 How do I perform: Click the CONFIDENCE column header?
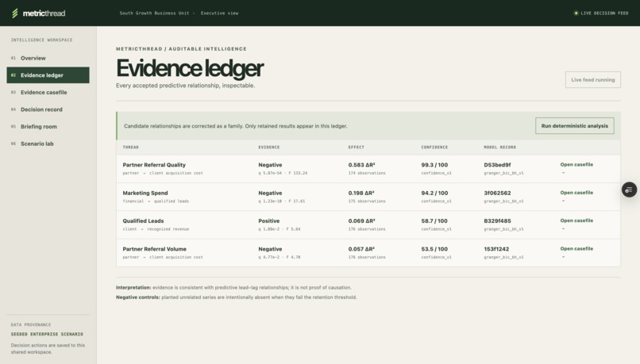[x=434, y=148]
